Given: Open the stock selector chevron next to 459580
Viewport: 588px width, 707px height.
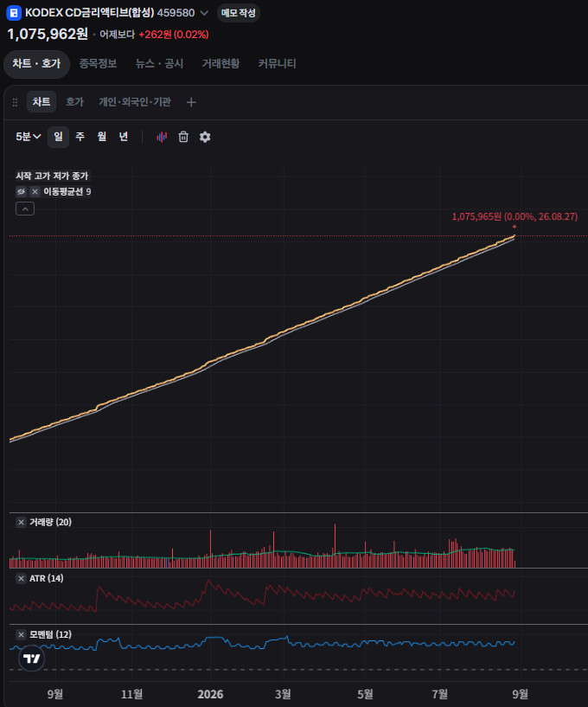Looking at the screenshot, I should (204, 13).
